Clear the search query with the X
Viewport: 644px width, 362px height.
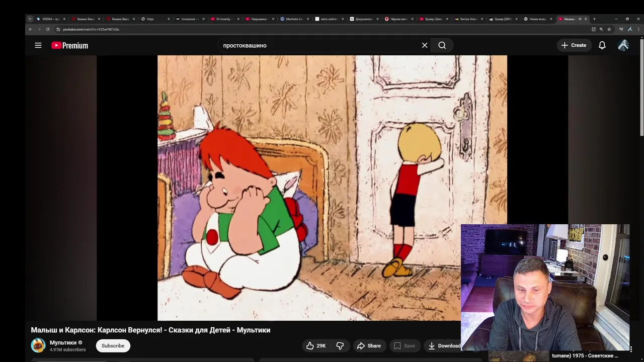click(x=425, y=45)
